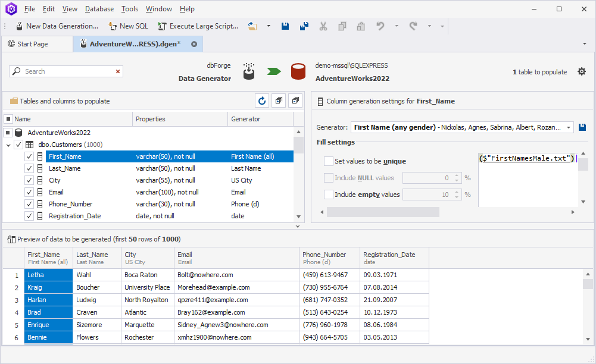This screenshot has height=364, width=596.
Task: Click the Paste icon in toolbar
Action: 361,26
